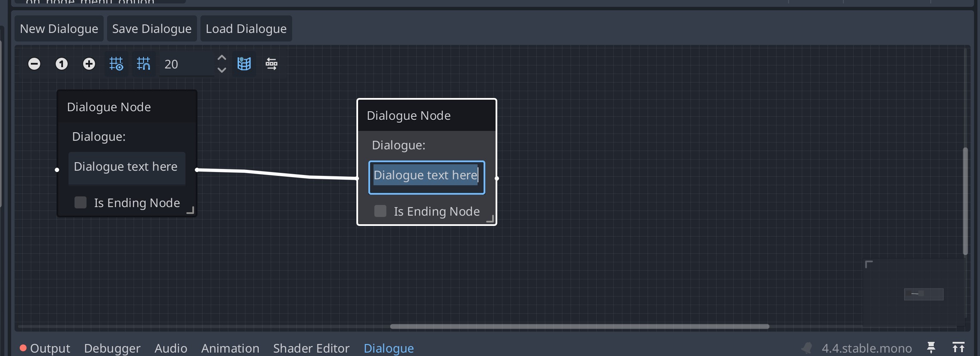Click the snap distance field showing 20
The width and height of the screenshot is (980, 356).
(x=186, y=64)
